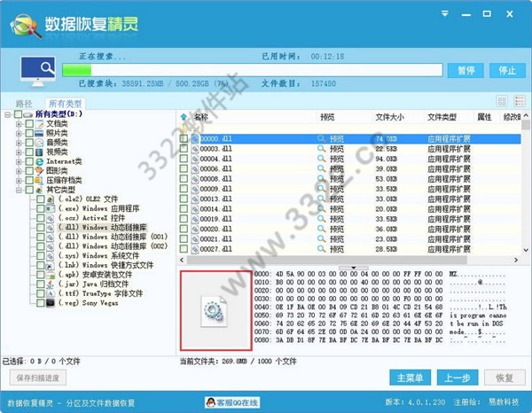The width and height of the screenshot is (532, 413).
Task: Click the vertical scrollbar down arrow
Action: point(526,250)
